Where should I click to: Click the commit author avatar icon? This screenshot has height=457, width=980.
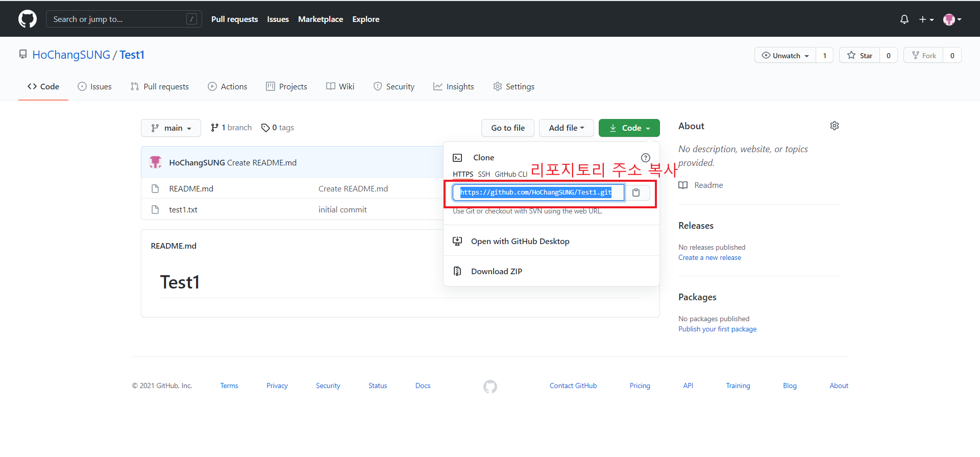(156, 162)
